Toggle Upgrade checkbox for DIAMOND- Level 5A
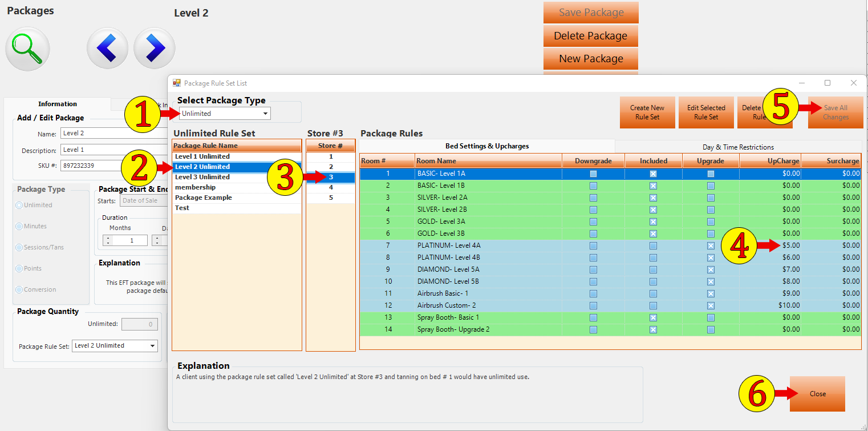 tap(711, 269)
